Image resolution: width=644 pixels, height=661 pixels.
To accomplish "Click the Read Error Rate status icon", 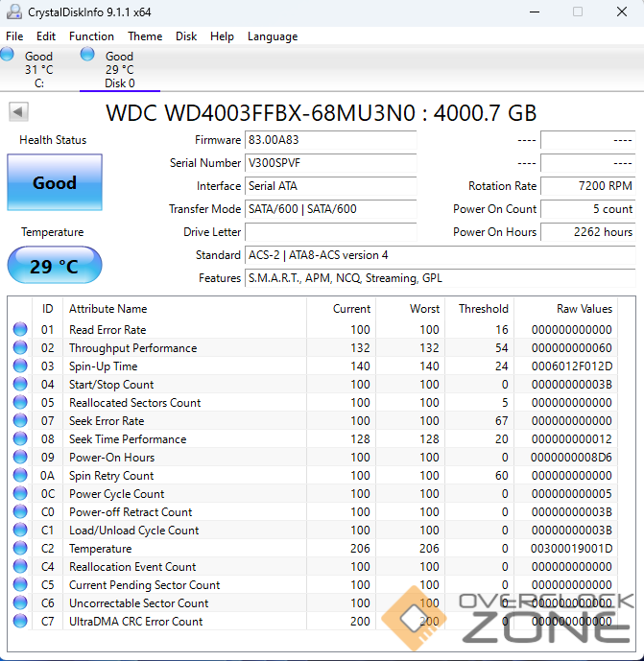I will coord(20,330).
